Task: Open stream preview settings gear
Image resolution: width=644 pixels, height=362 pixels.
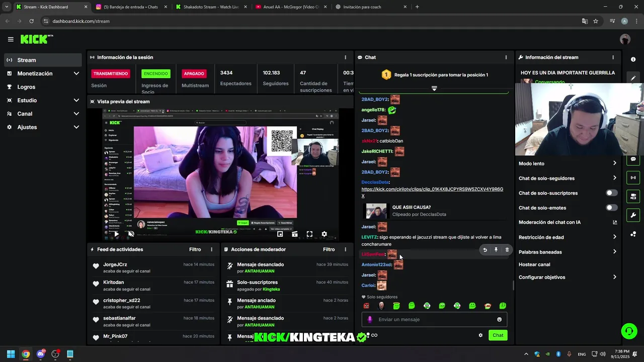Action: (x=324, y=234)
